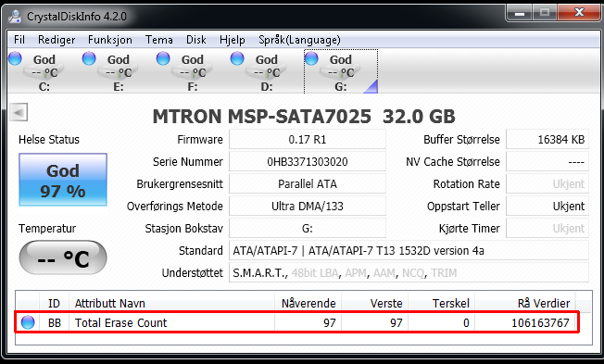The height and width of the screenshot is (364, 604).
Task: Open the Rediger menu
Action: 57,40
